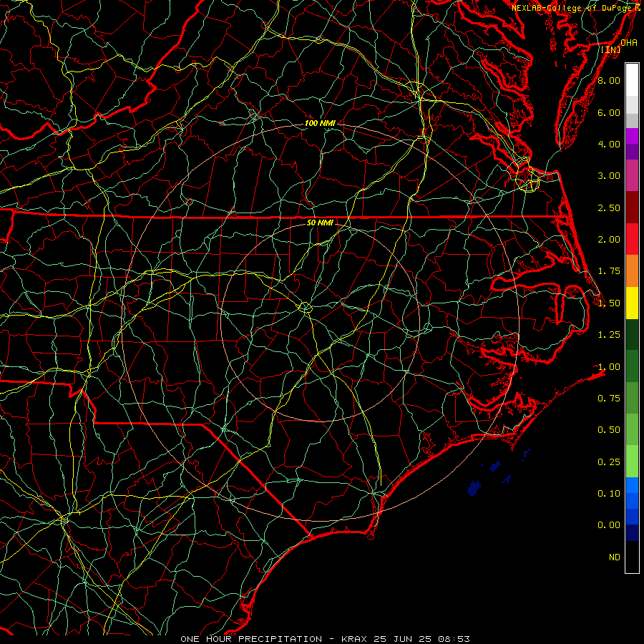Click the '0.75' legend value

[x=609, y=399]
